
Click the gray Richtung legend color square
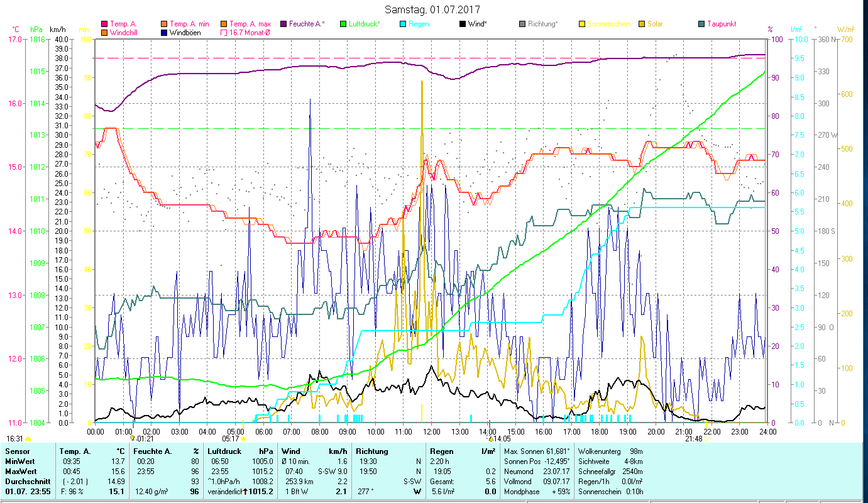point(522,24)
